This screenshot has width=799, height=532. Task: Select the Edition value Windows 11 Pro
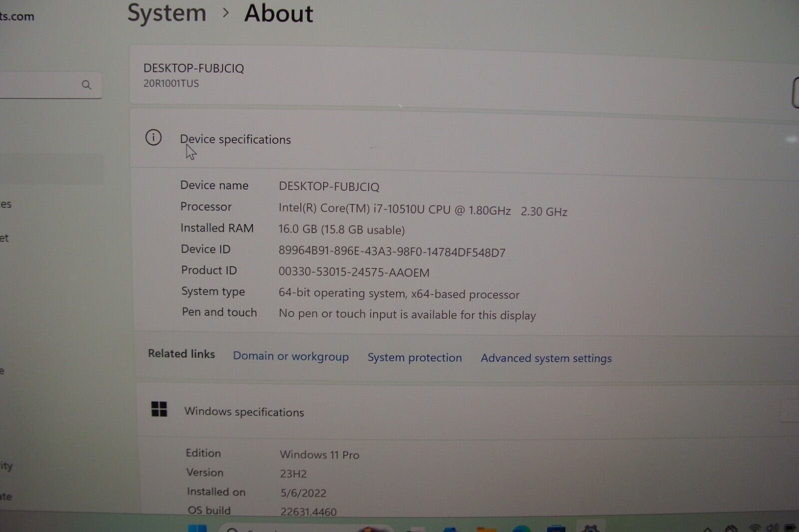click(320, 455)
